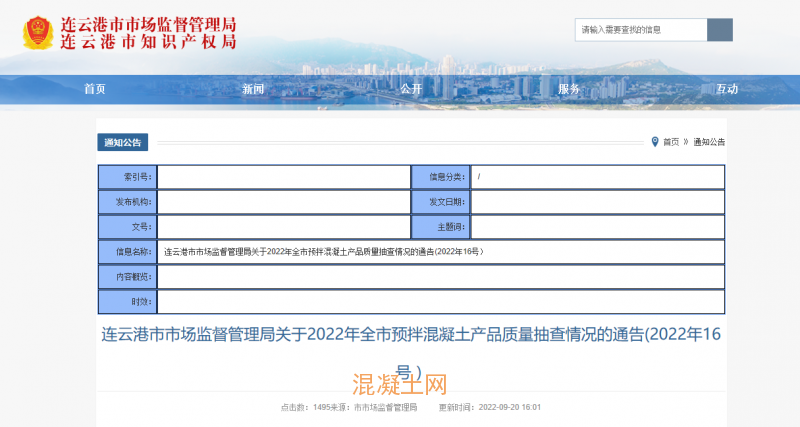The width and height of the screenshot is (800, 427).
Task: Focus the search input field
Action: 640,30
